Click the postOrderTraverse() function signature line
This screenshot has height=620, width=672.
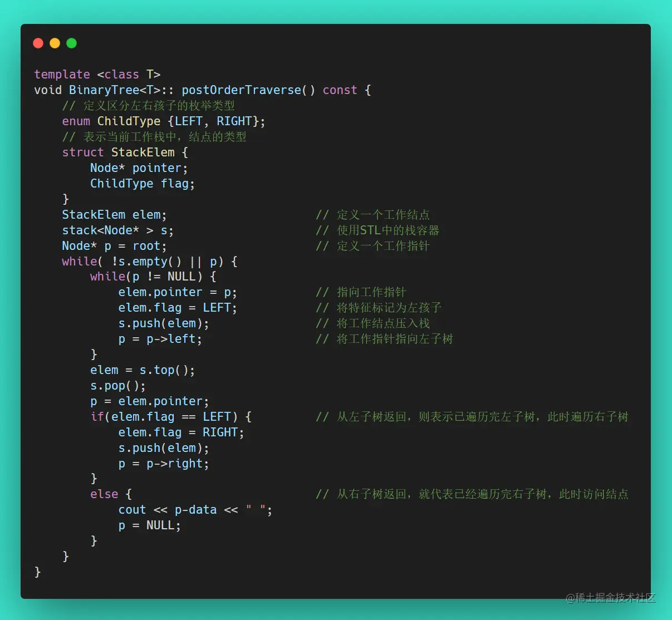pyautogui.click(x=203, y=90)
